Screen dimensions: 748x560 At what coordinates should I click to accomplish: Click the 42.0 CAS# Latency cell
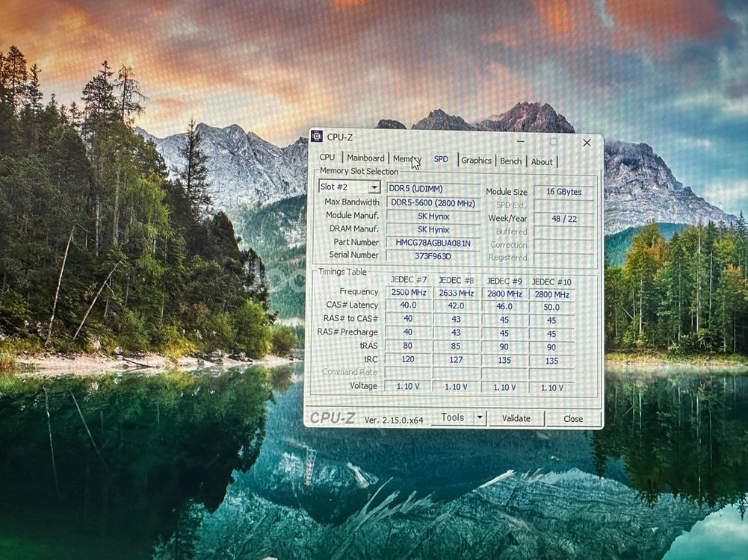(456, 306)
